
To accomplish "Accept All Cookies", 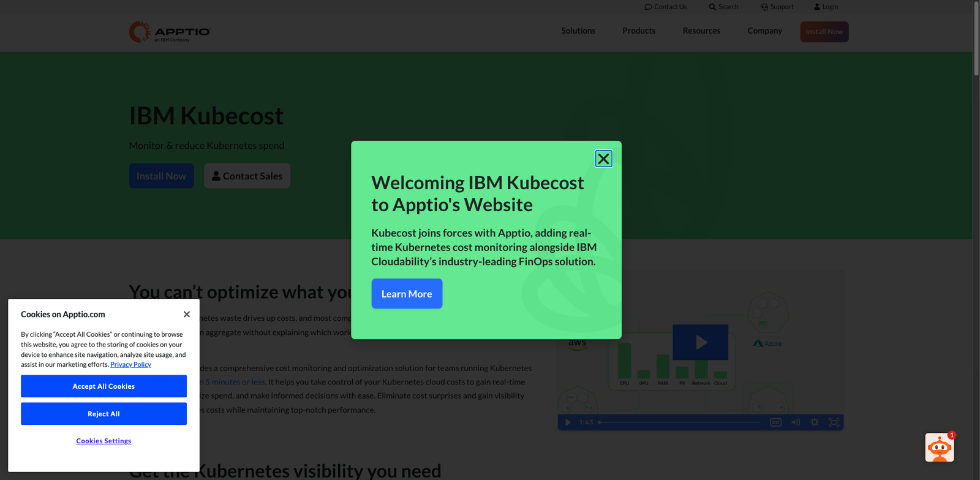I will (104, 386).
